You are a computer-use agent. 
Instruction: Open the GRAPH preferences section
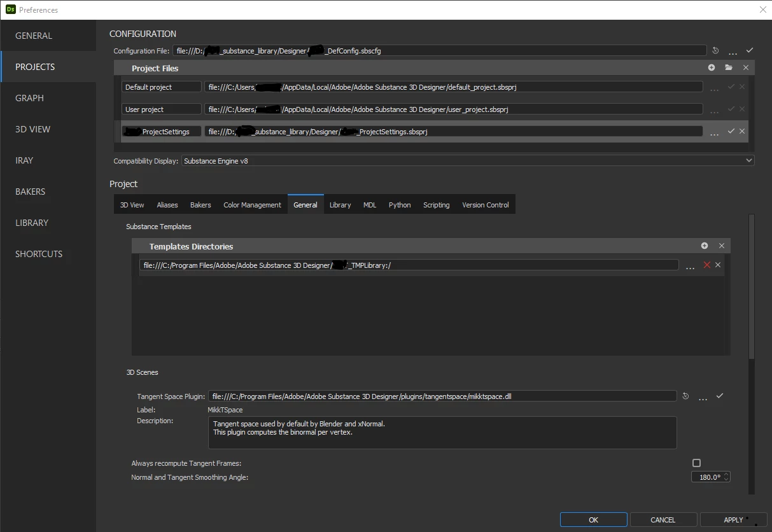click(x=48, y=98)
